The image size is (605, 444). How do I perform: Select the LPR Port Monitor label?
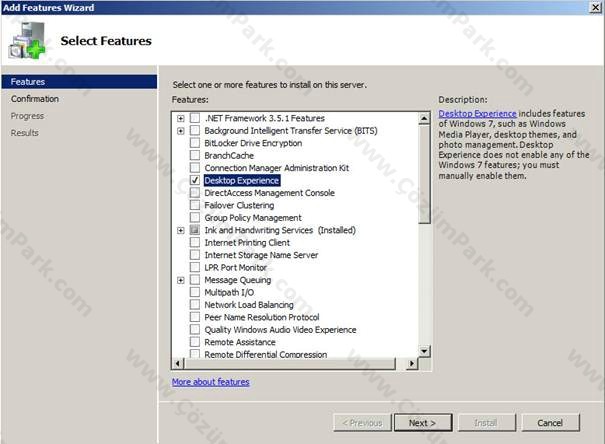(x=235, y=267)
